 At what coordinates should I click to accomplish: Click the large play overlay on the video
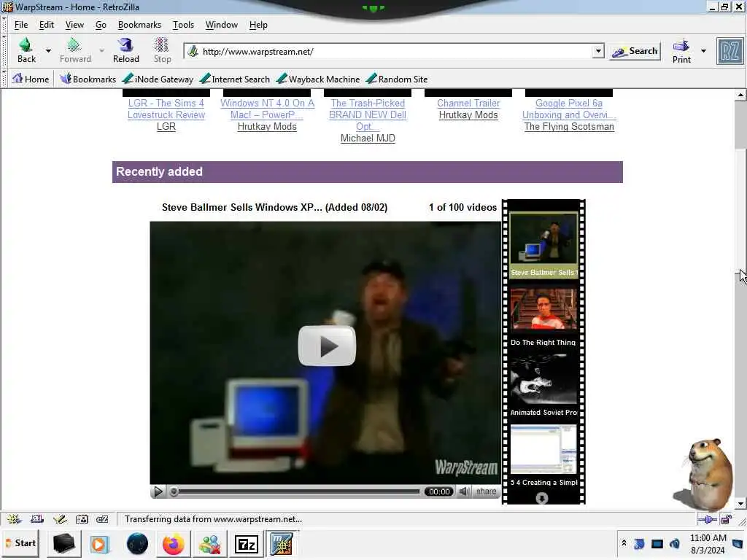coord(327,346)
